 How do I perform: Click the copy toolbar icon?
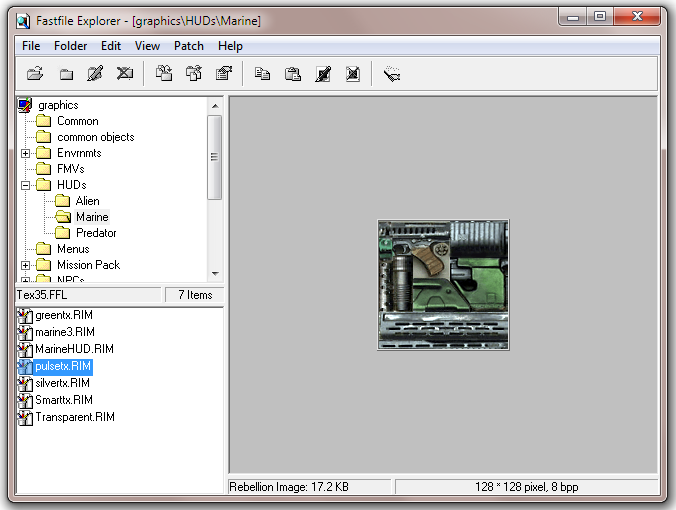click(x=262, y=74)
